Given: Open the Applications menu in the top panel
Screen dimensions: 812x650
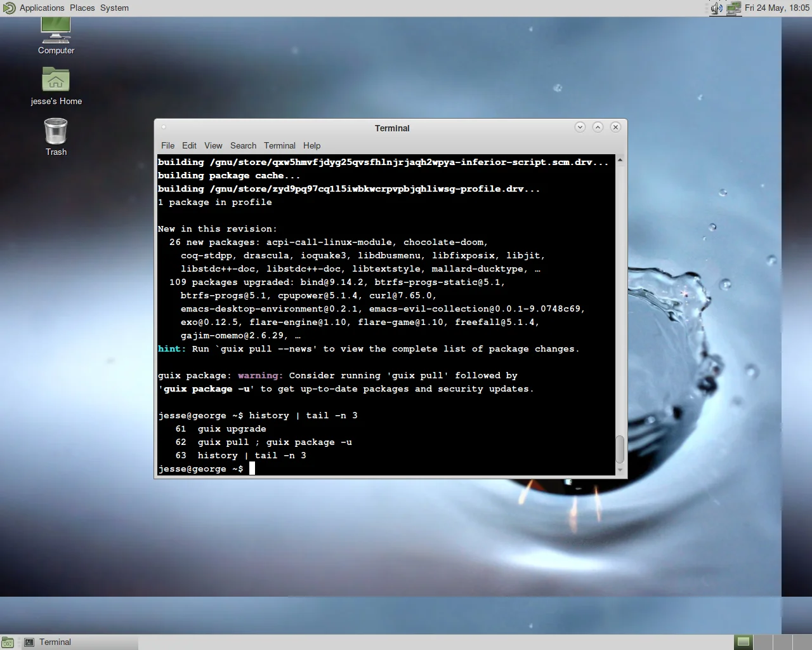Looking at the screenshot, I should pos(42,8).
